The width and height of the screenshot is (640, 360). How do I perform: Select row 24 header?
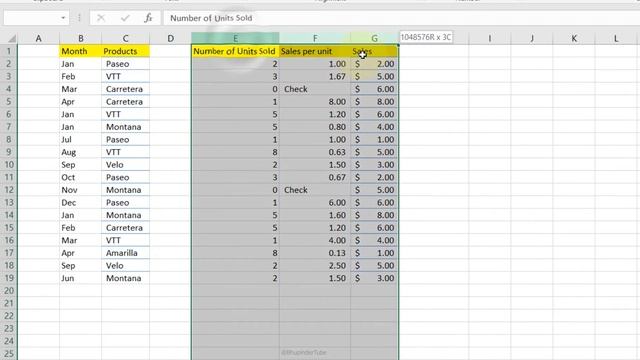pyautogui.click(x=9, y=341)
